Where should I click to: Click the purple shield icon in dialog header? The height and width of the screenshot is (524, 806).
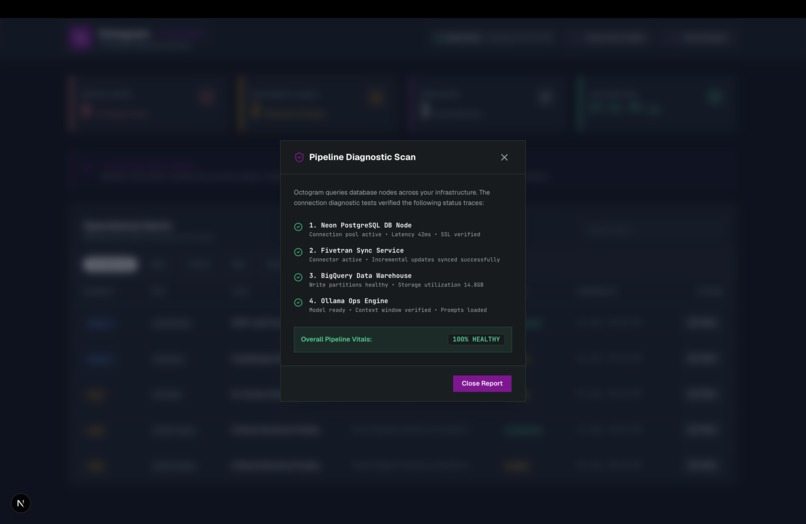point(299,157)
